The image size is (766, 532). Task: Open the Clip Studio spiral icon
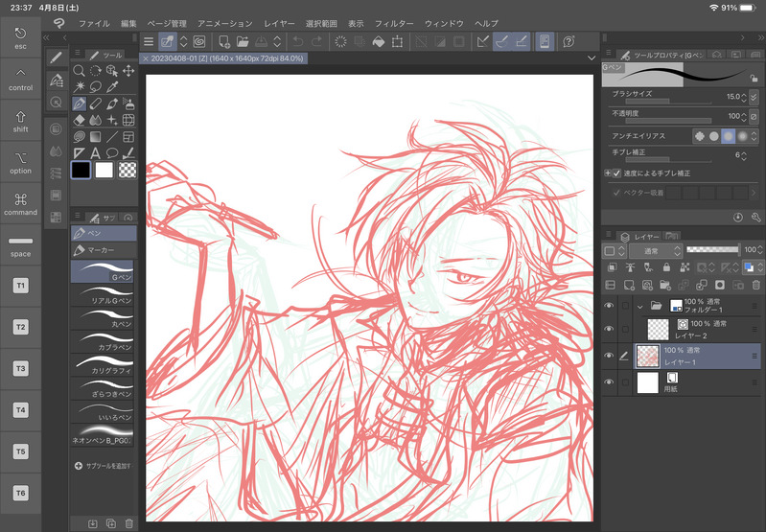(x=199, y=42)
